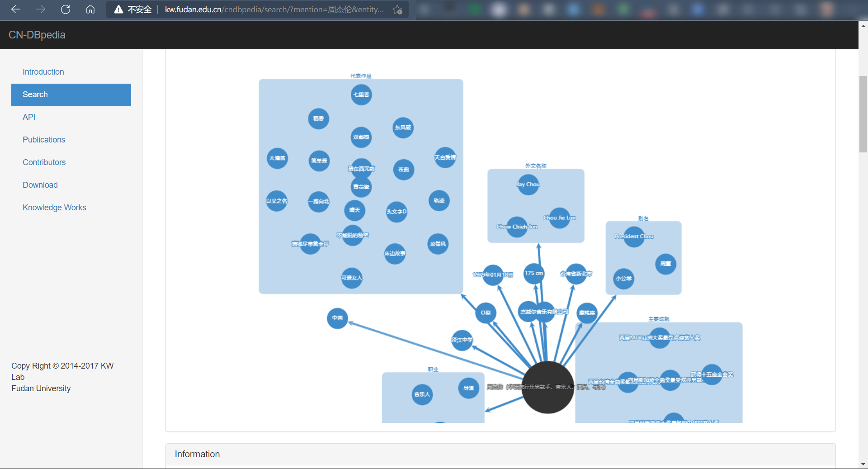Click the 满城尽带黄金甲 node
868x469 pixels.
point(310,244)
